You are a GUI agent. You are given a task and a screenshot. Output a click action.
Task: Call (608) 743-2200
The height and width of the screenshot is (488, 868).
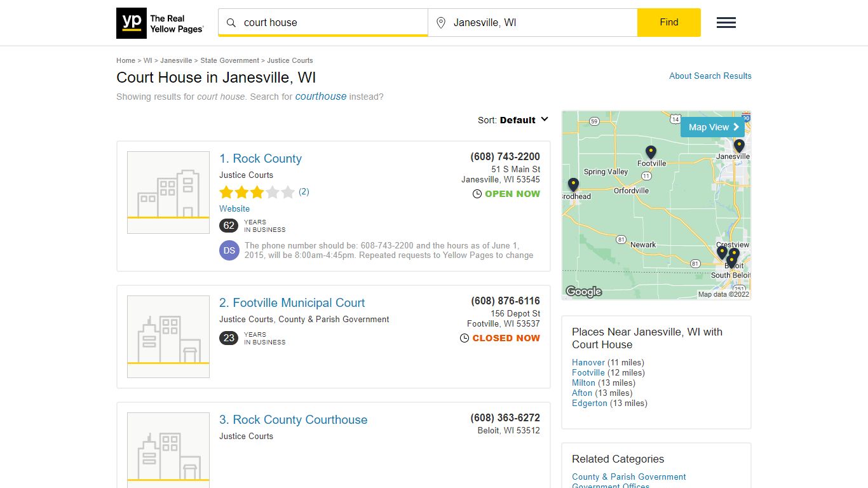pos(505,157)
